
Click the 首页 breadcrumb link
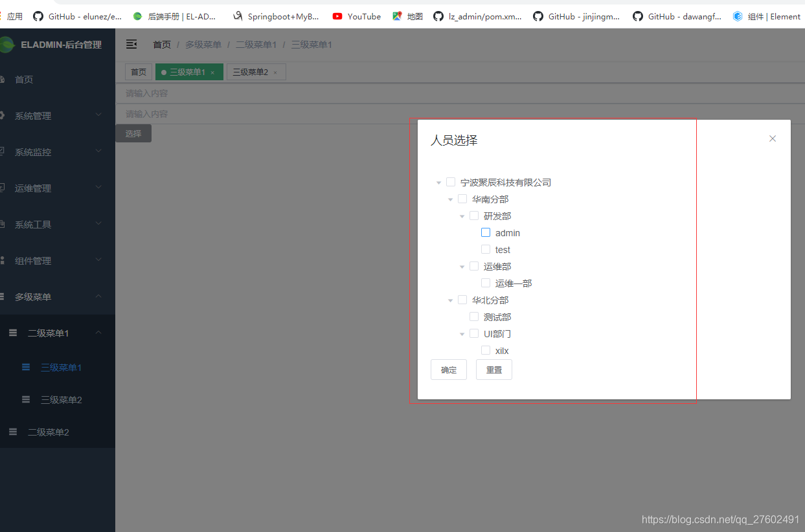(162, 45)
